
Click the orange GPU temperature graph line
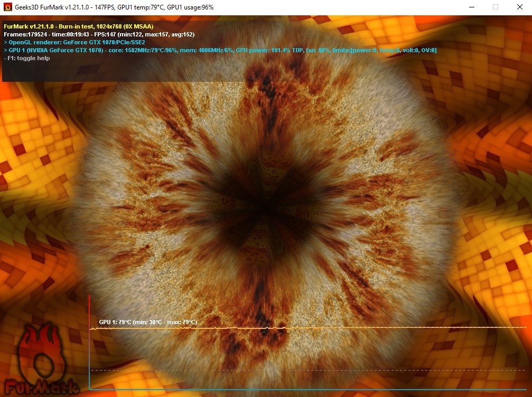click(308, 328)
